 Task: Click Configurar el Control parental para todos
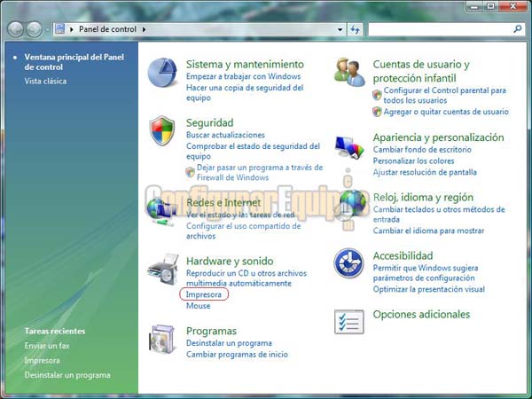click(x=445, y=96)
